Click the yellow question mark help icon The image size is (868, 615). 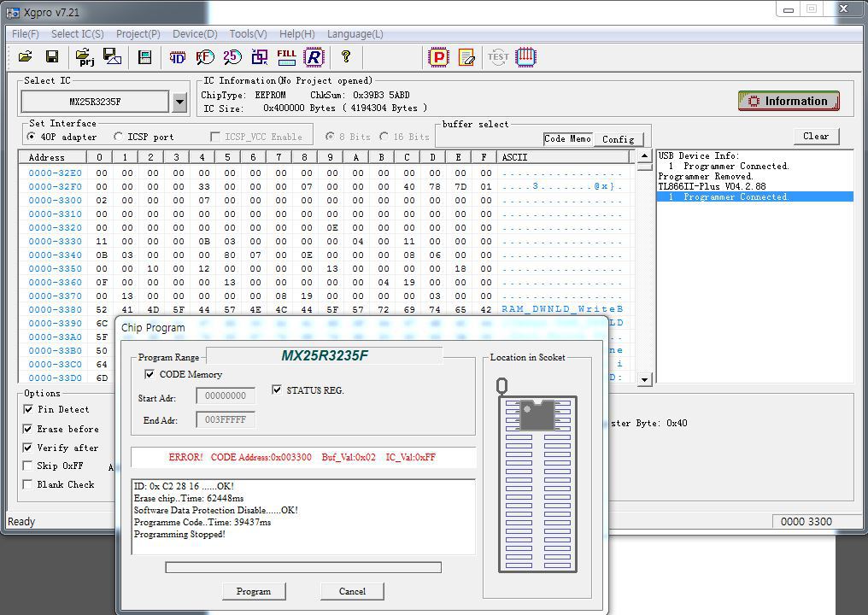pyautogui.click(x=346, y=57)
